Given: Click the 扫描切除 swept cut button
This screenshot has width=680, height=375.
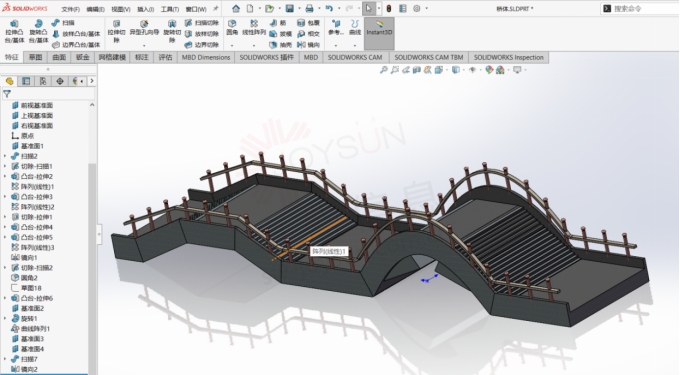Looking at the screenshot, I should coord(202,23).
